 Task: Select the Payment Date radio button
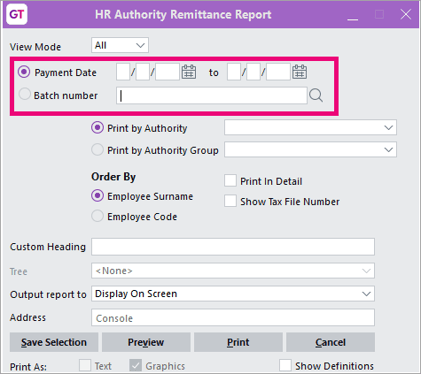24,72
